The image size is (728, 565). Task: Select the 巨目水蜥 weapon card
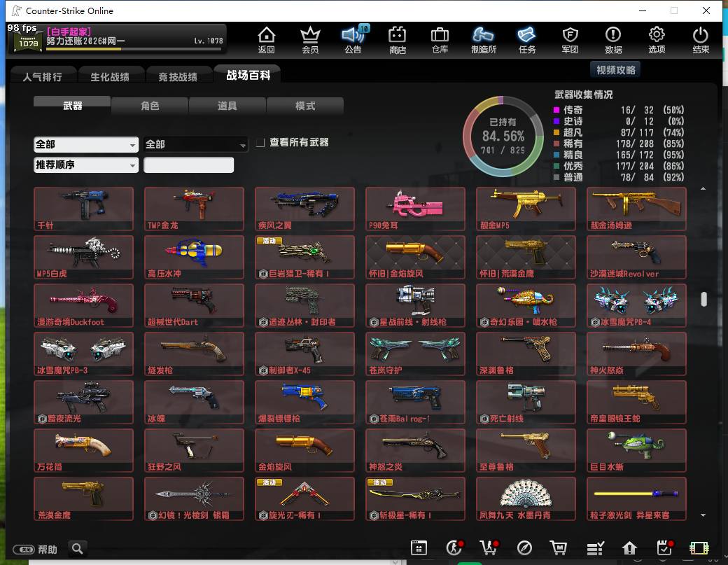[636, 450]
